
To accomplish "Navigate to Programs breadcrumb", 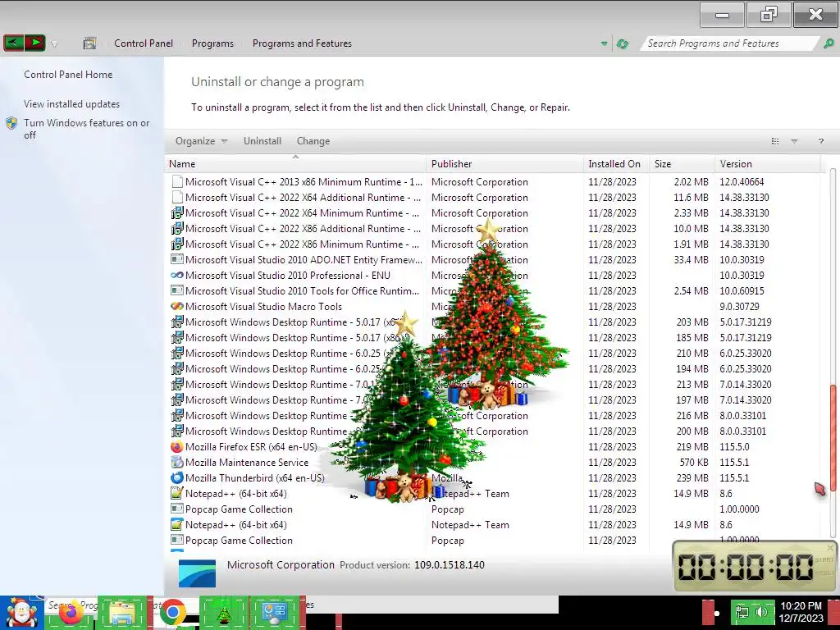I will [x=212, y=43].
